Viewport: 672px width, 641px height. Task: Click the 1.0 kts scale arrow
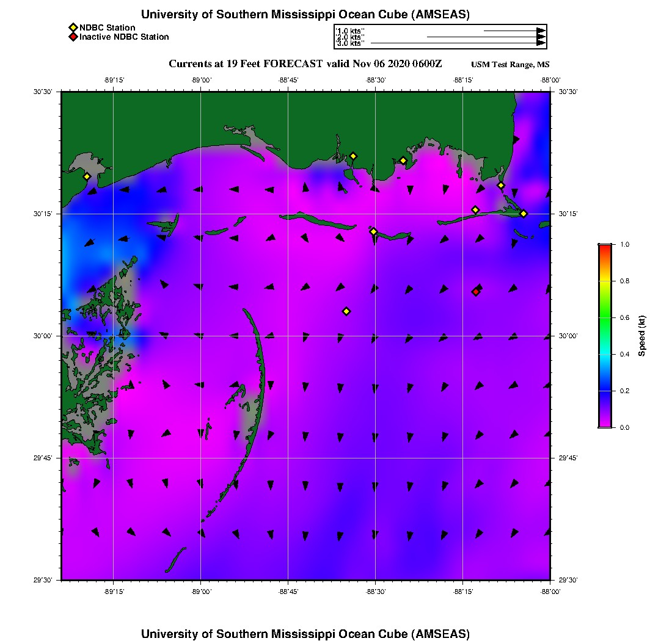514,30
